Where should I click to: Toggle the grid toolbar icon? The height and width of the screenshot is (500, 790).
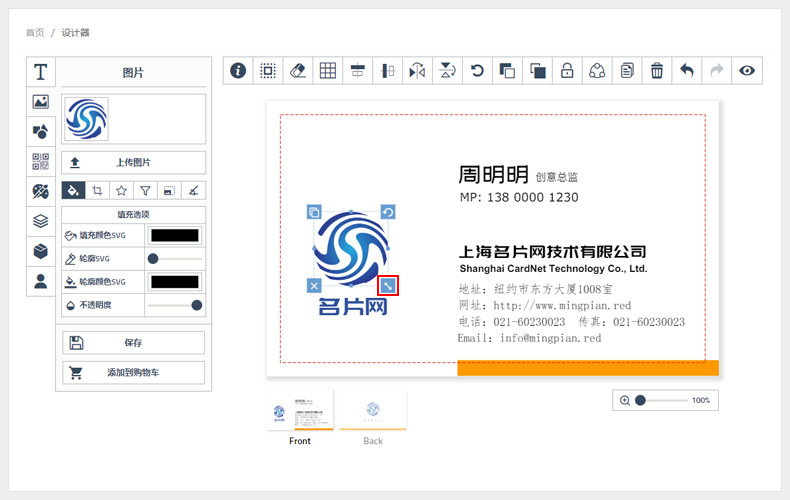(327, 71)
